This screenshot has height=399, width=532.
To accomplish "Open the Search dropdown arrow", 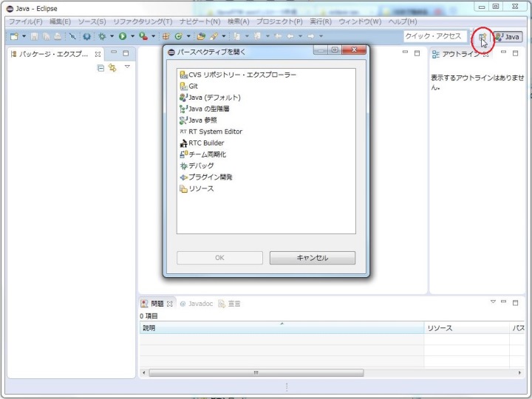I will point(224,36).
